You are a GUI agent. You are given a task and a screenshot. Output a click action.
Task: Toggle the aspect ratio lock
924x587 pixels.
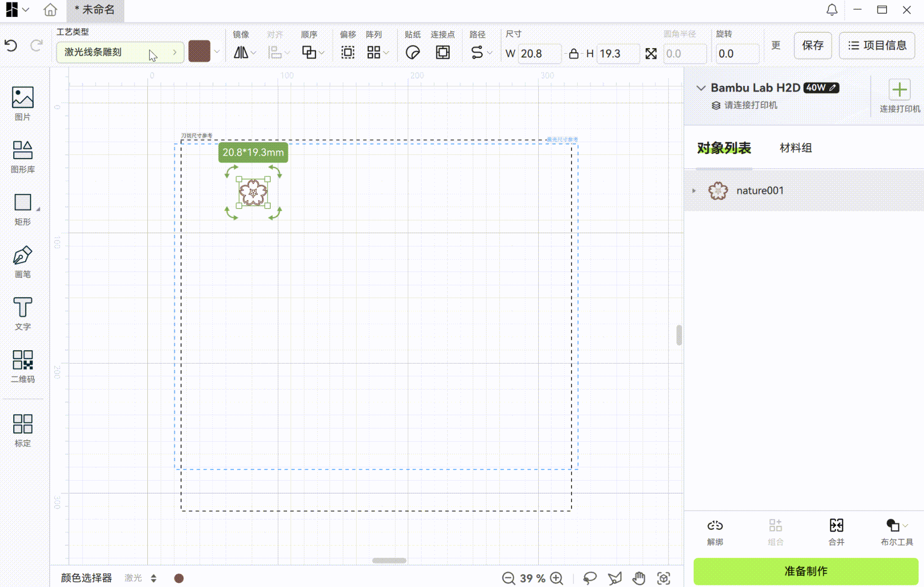pyautogui.click(x=574, y=54)
